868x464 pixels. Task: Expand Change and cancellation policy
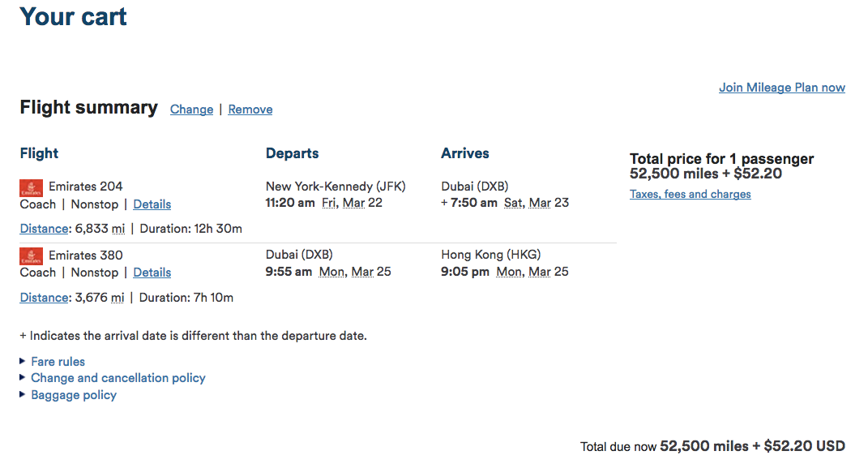pyautogui.click(x=118, y=378)
